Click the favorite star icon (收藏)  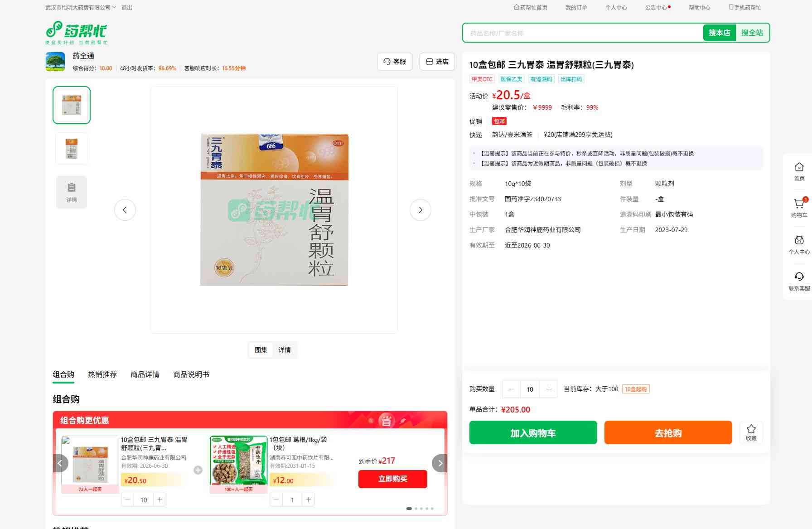(x=751, y=432)
